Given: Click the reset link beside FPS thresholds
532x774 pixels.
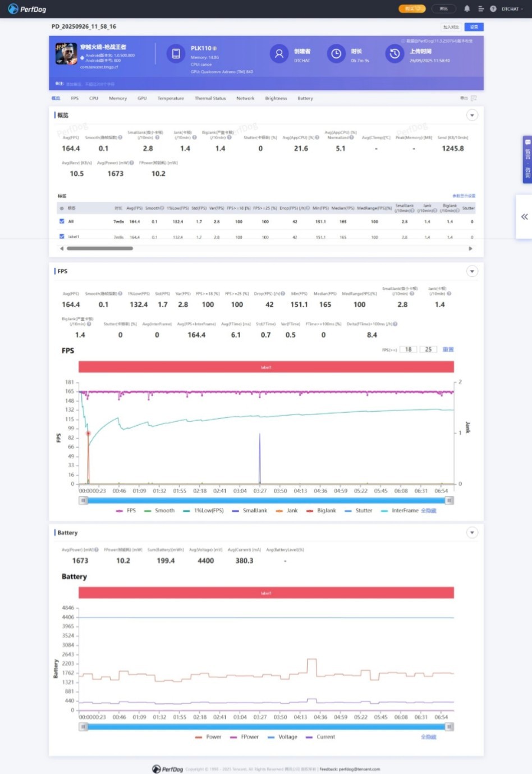Looking at the screenshot, I should pyautogui.click(x=448, y=349).
